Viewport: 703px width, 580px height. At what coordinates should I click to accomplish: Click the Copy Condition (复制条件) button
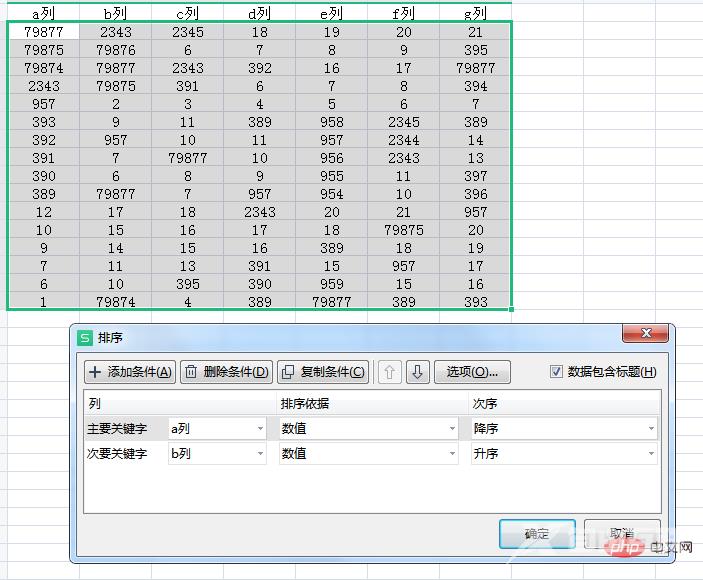click(x=323, y=372)
